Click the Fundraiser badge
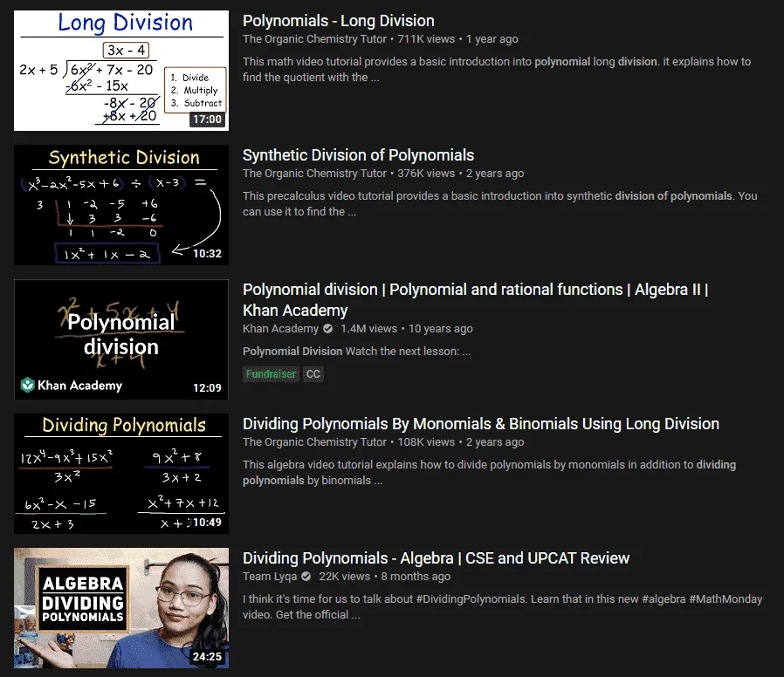This screenshot has width=784, height=677. click(271, 374)
